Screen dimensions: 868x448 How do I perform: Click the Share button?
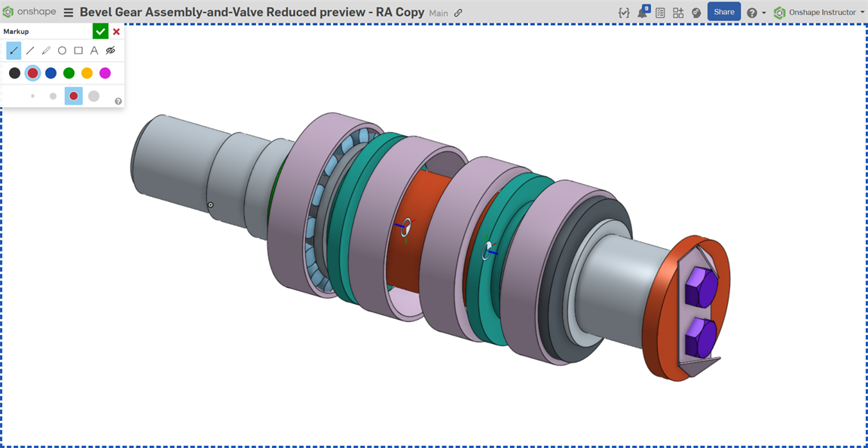[723, 11]
